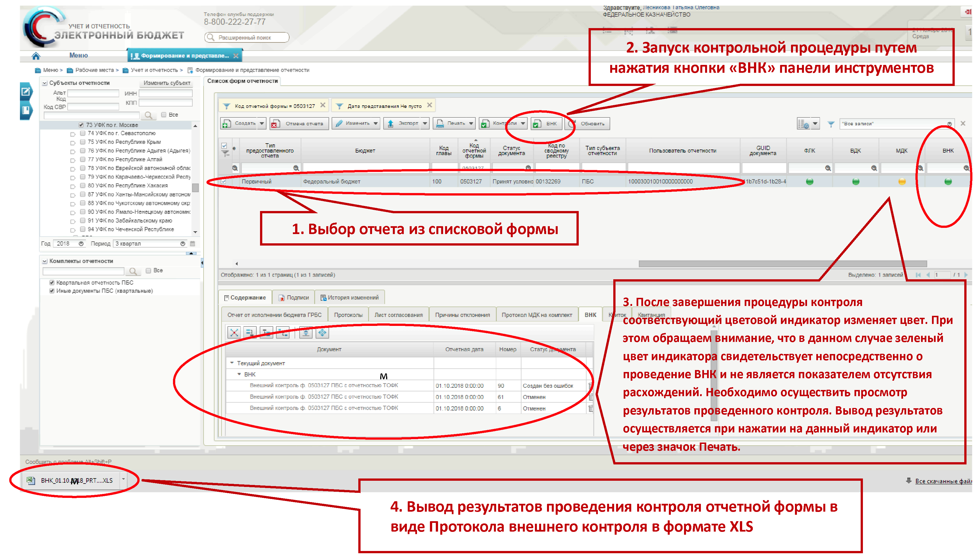The height and width of the screenshot is (558, 980).
Task: Open the Создать button dropdown arrow
Action: coord(261,123)
